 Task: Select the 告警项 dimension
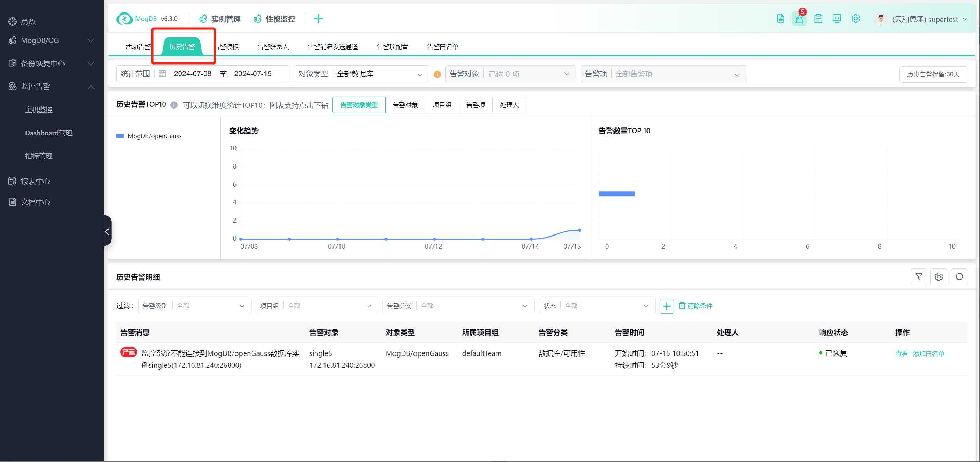(x=476, y=105)
